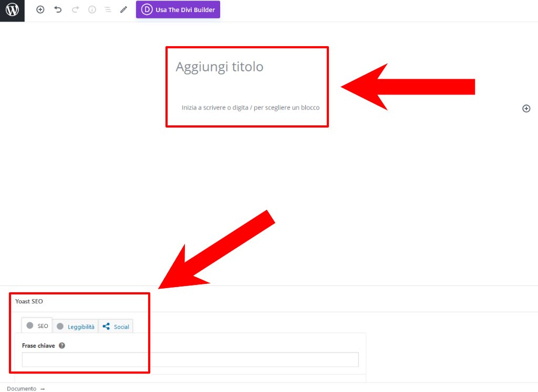Select the pencil tools icon
This screenshot has width=538, height=392.
[123, 9]
